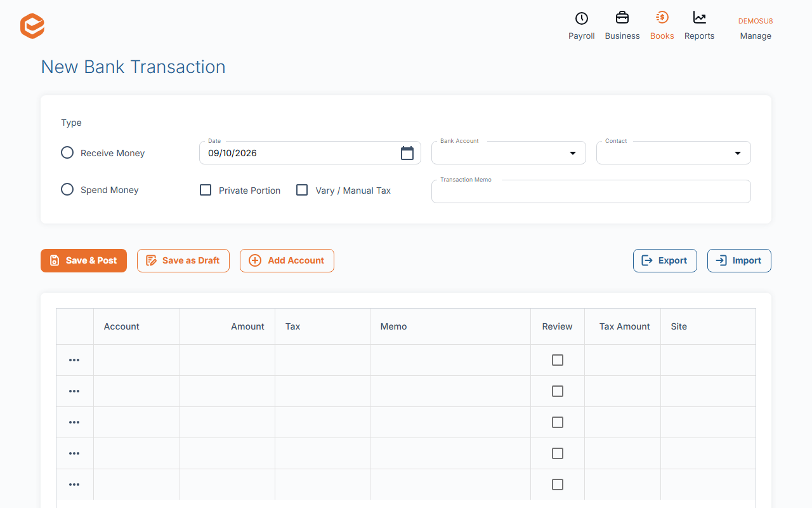Click the first row's Memo cell
The image size is (812, 508).
pyautogui.click(x=450, y=360)
